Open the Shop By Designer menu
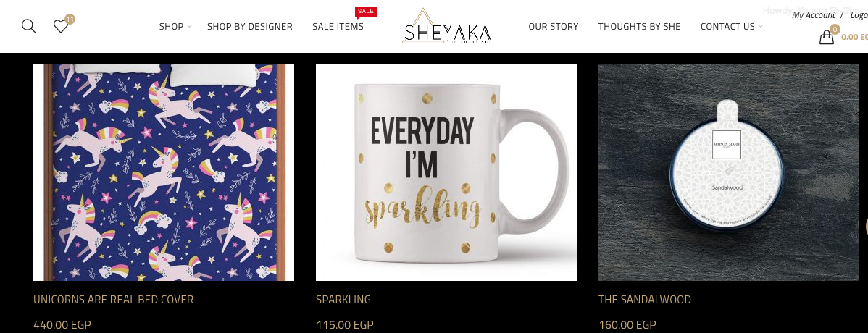Viewport: 868px width, 333px height. (250, 27)
